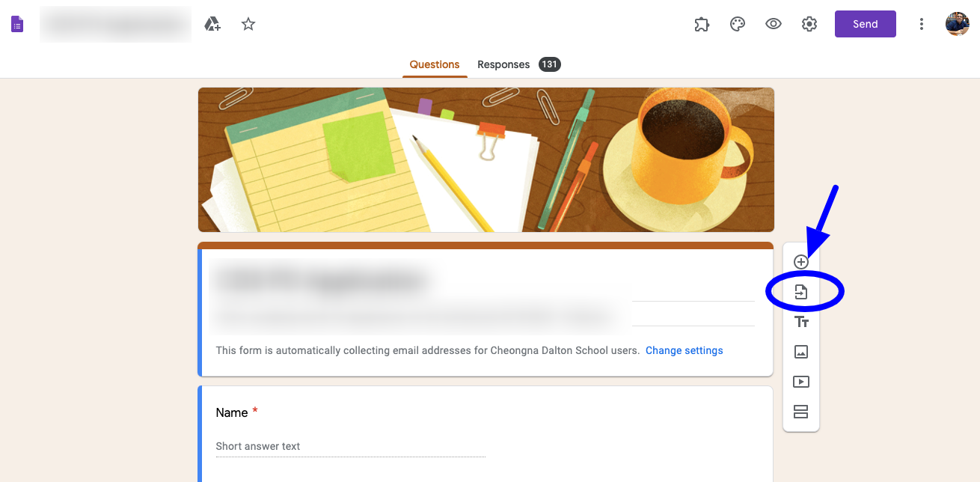Click the Add section icon
This screenshot has width=980, height=482.
pos(800,412)
